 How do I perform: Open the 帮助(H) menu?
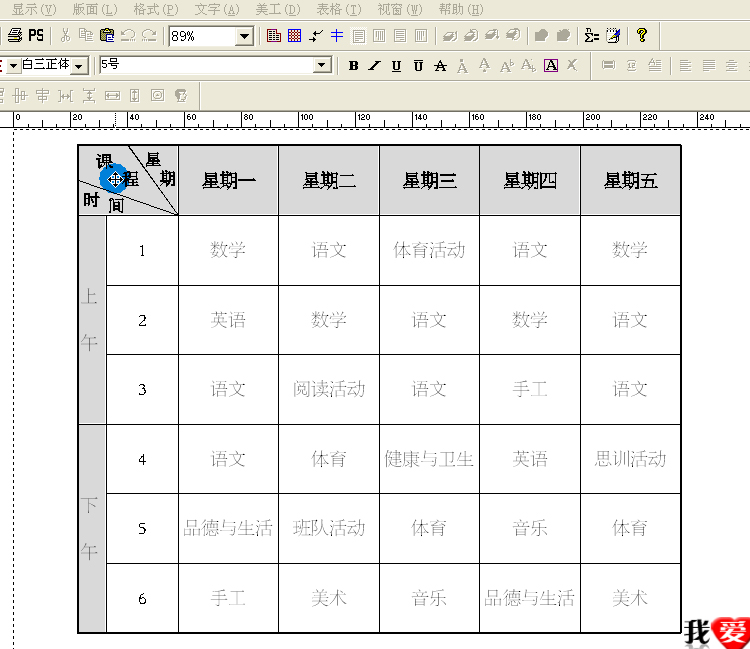(x=461, y=9)
